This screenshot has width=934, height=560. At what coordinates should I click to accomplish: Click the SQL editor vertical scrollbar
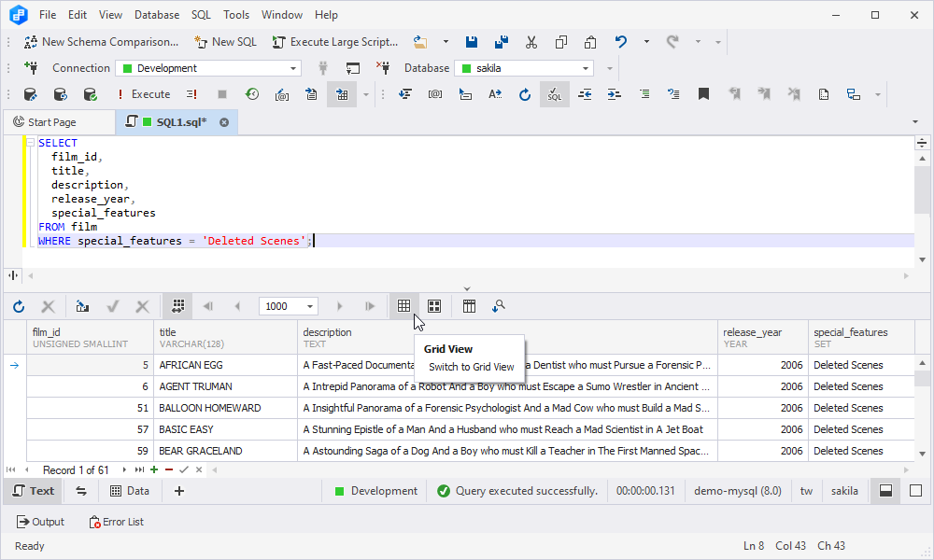pyautogui.click(x=922, y=208)
